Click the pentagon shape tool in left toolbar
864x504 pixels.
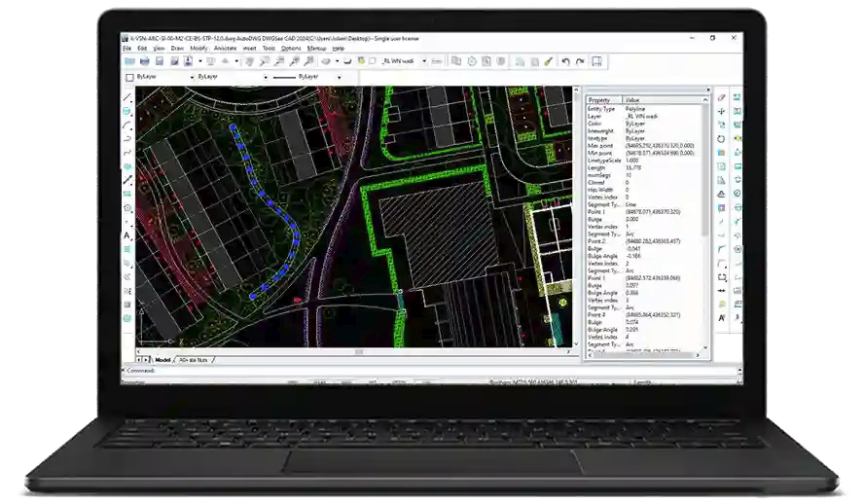[127, 208]
